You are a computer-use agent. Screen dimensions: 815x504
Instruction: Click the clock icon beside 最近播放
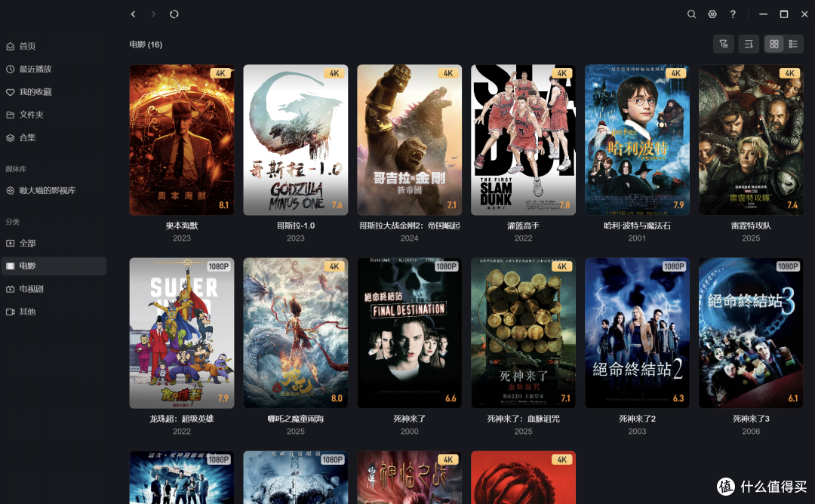tap(11, 69)
